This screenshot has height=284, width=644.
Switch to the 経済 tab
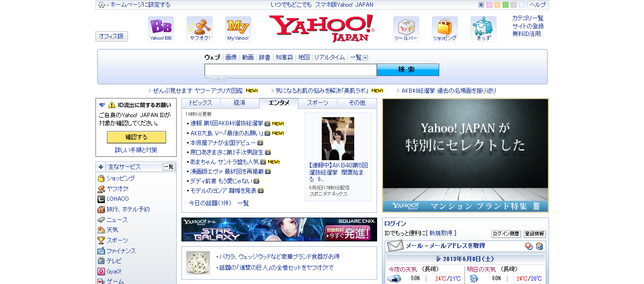point(240,103)
